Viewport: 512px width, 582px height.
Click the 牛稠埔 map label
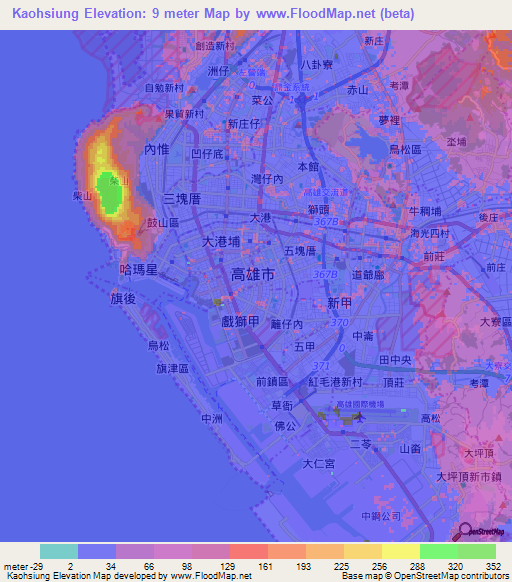coord(425,212)
